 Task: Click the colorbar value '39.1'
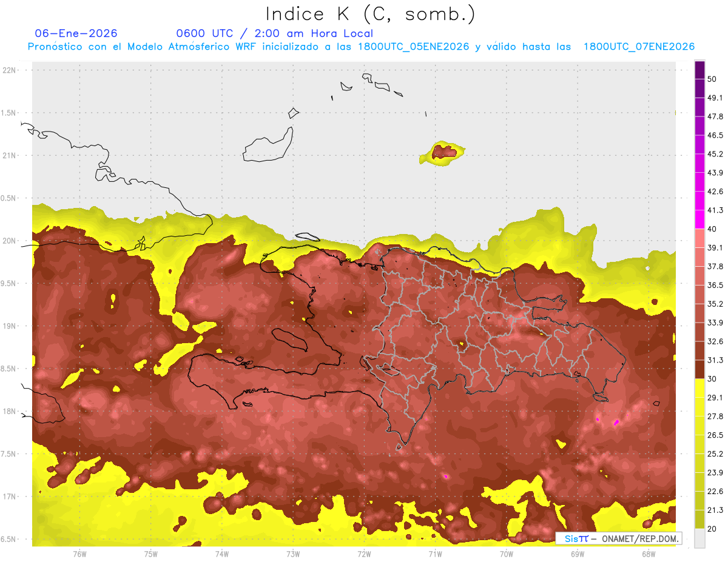pyautogui.click(x=715, y=247)
